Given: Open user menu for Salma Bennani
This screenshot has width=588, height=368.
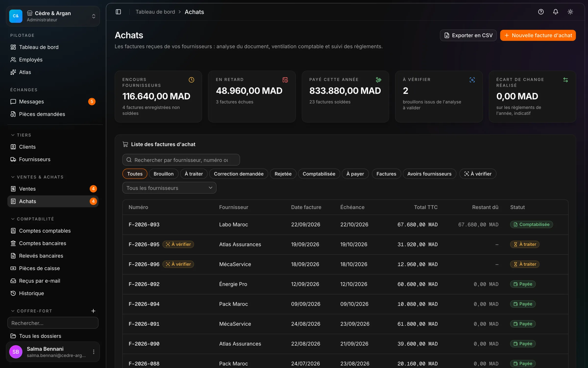Looking at the screenshot, I should coord(94,352).
